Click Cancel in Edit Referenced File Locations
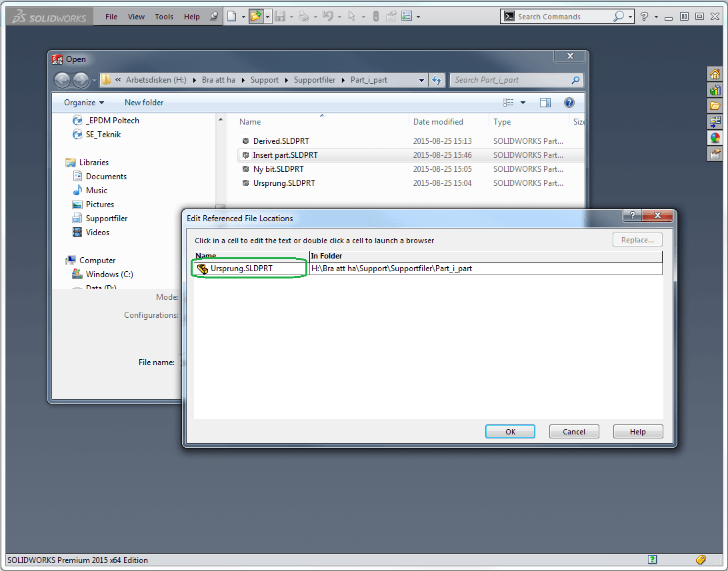The height and width of the screenshot is (571, 728). pos(573,432)
